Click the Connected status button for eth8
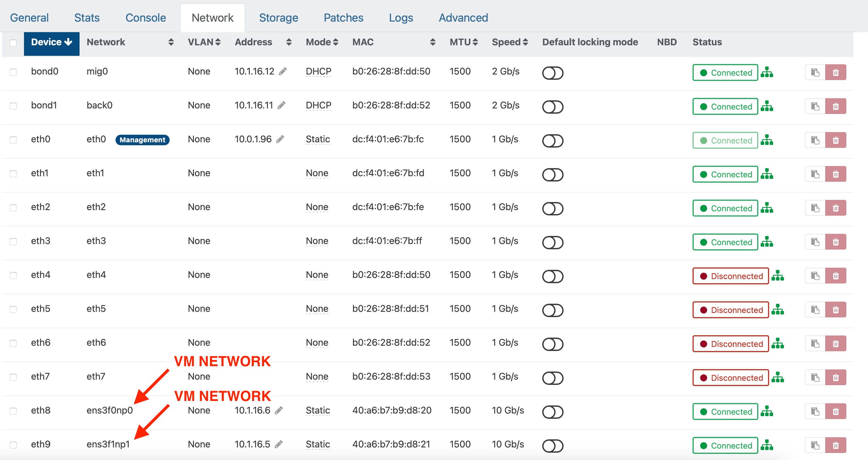 725,411
